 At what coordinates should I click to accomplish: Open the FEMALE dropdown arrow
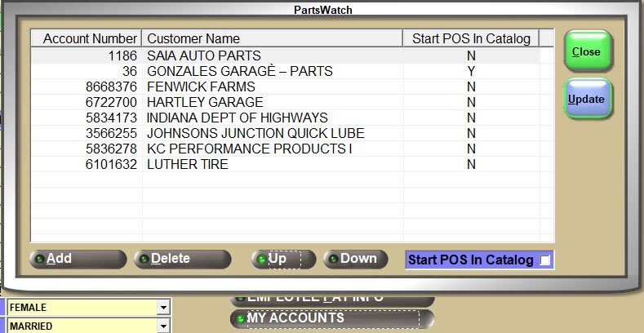coord(163,308)
